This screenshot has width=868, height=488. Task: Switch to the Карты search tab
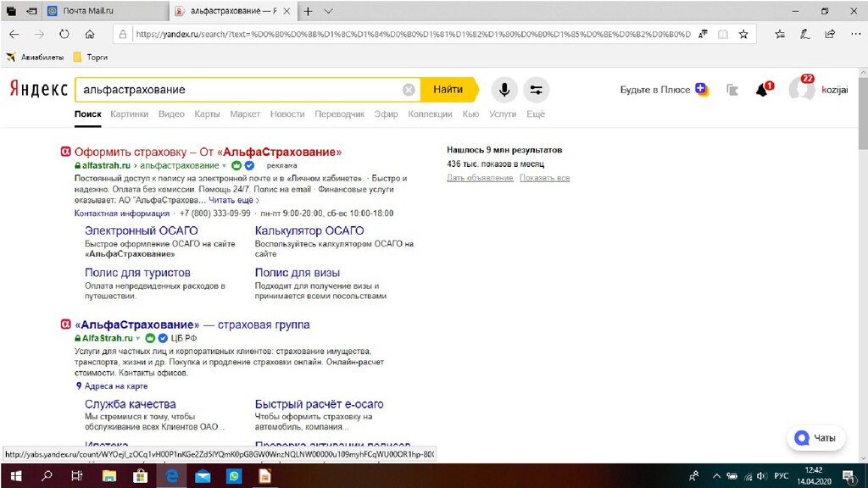point(207,114)
